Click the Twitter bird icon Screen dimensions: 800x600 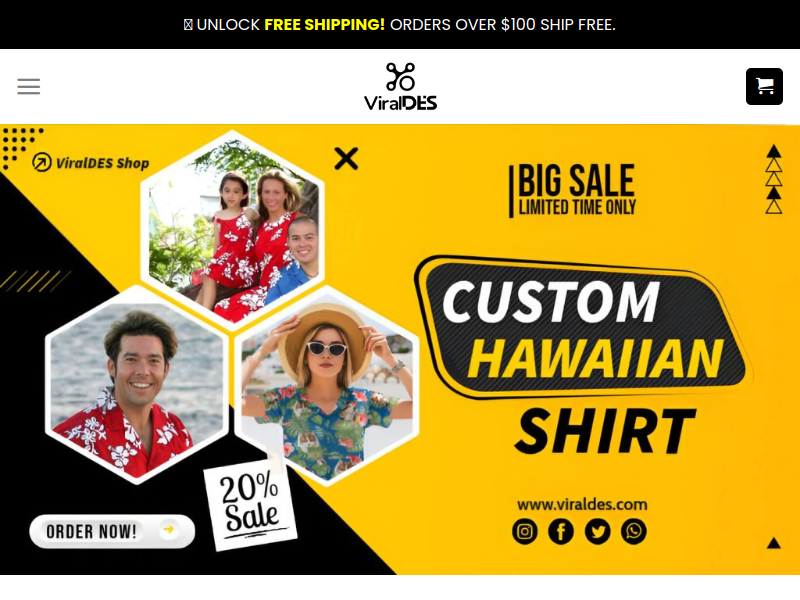click(x=597, y=532)
